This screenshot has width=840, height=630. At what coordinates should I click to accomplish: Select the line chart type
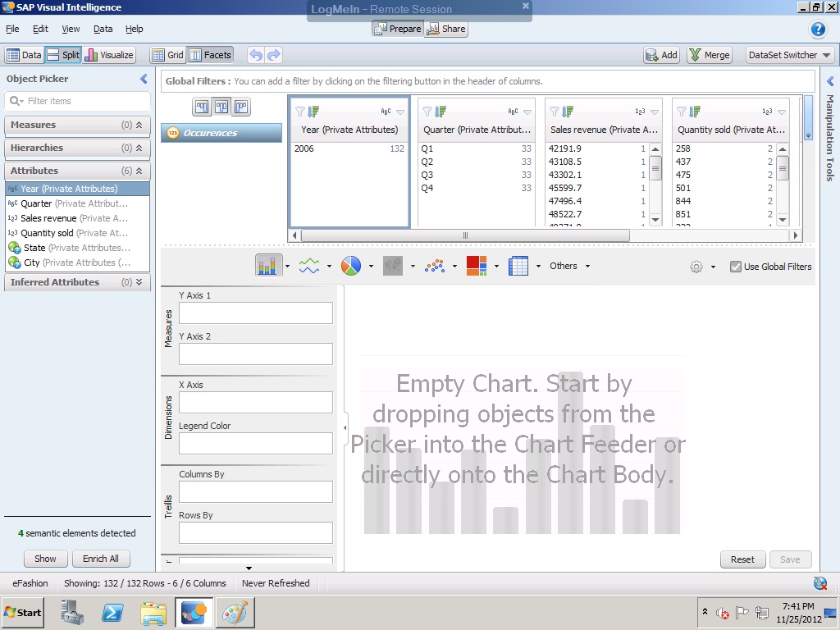(309, 266)
